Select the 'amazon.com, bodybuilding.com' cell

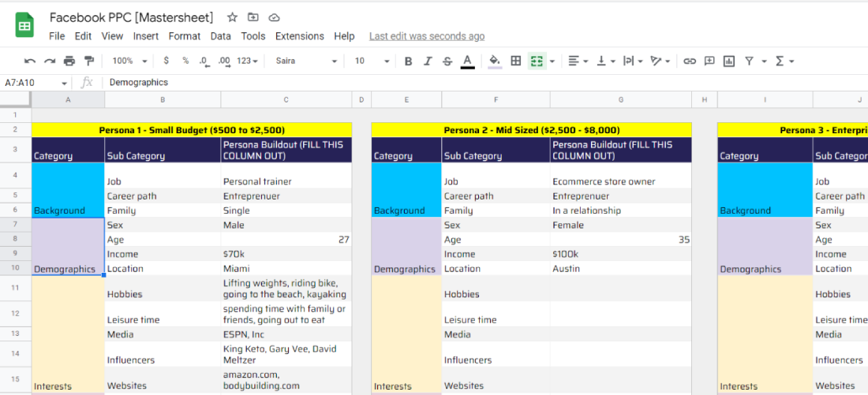click(x=286, y=380)
